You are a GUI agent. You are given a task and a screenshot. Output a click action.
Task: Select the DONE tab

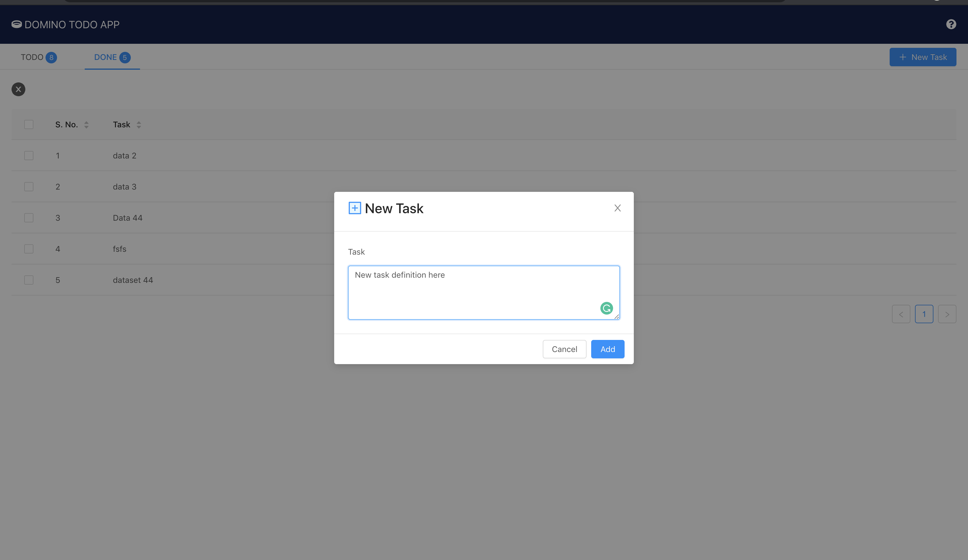tap(112, 57)
